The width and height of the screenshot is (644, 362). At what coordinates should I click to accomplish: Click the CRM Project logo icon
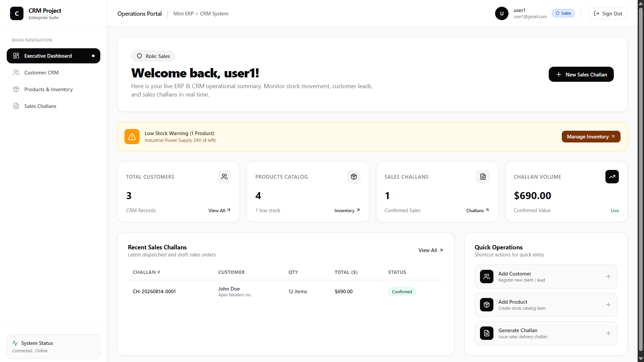[17, 13]
